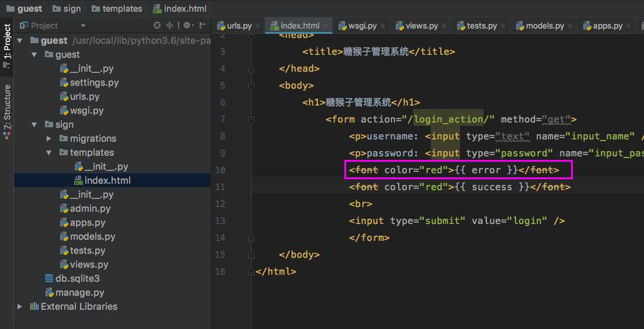Close the tests.py editor tab

[503, 26]
